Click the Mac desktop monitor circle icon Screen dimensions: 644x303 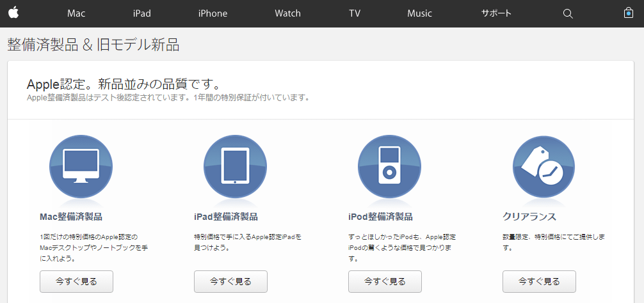coord(81,166)
